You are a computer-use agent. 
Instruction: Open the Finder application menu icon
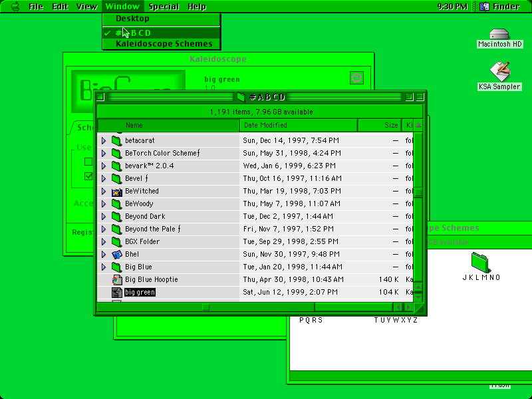[x=484, y=7]
